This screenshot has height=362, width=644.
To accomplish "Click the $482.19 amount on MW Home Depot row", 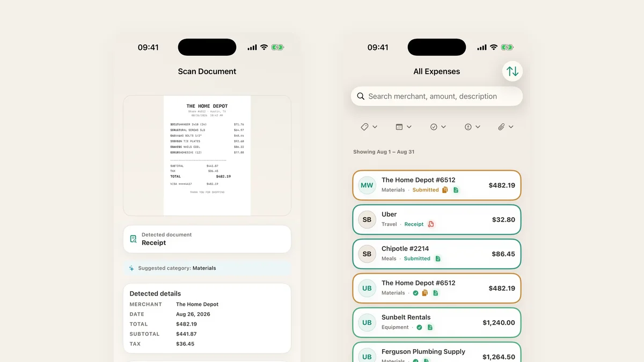I will click(x=502, y=186).
